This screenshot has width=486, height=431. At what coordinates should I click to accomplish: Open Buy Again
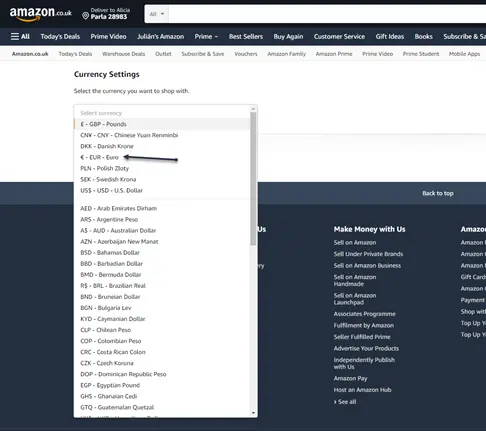[x=288, y=36]
